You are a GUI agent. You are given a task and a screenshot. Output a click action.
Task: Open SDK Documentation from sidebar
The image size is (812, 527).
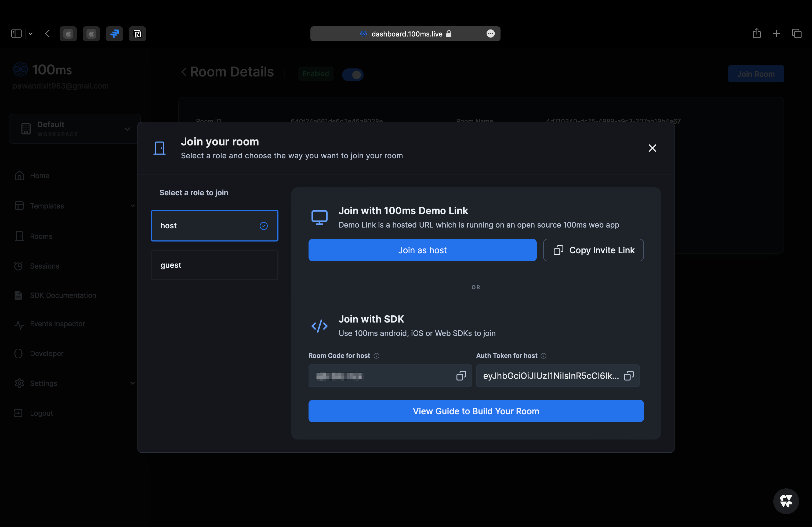[63, 295]
